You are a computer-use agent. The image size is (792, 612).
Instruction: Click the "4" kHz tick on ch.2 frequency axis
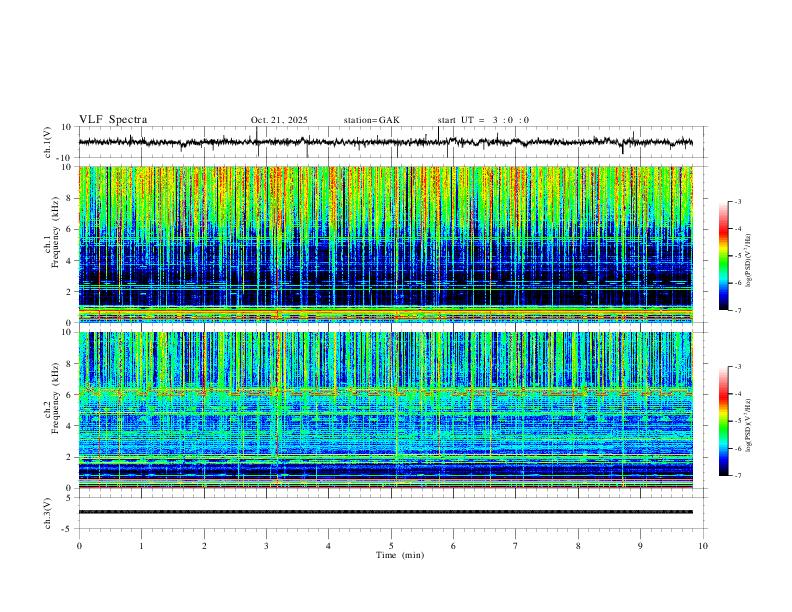pyautogui.click(x=69, y=426)
